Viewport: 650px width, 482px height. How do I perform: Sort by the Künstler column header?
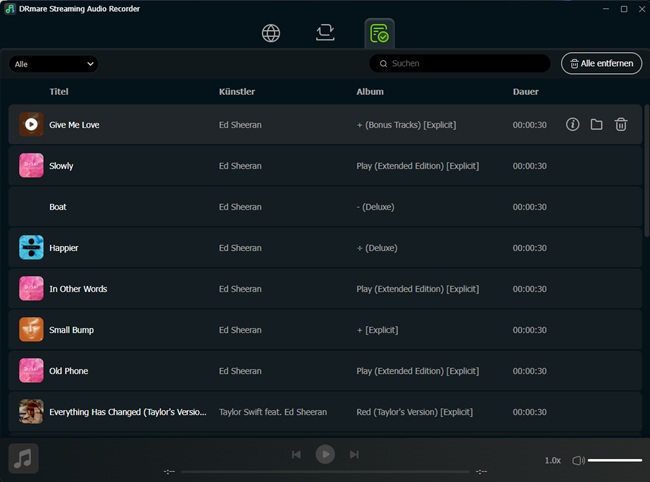(x=237, y=92)
